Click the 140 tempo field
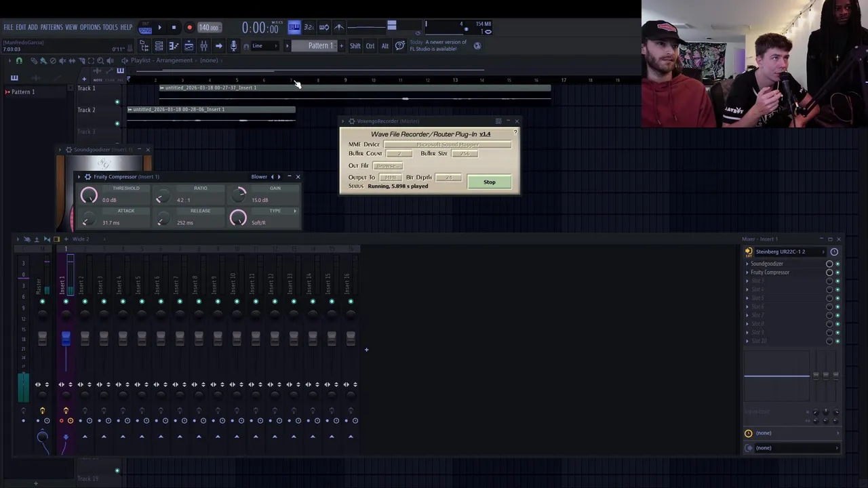Image resolution: width=868 pixels, height=488 pixels. 209,28
